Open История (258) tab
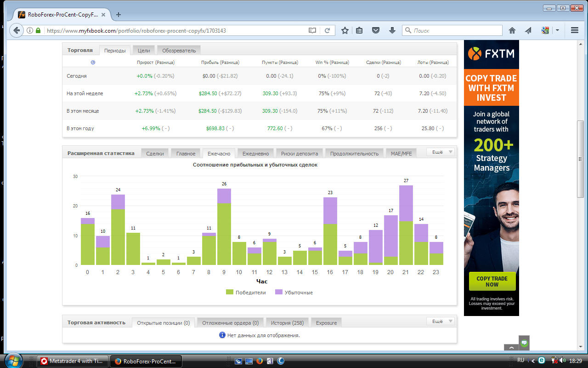 pyautogui.click(x=288, y=323)
